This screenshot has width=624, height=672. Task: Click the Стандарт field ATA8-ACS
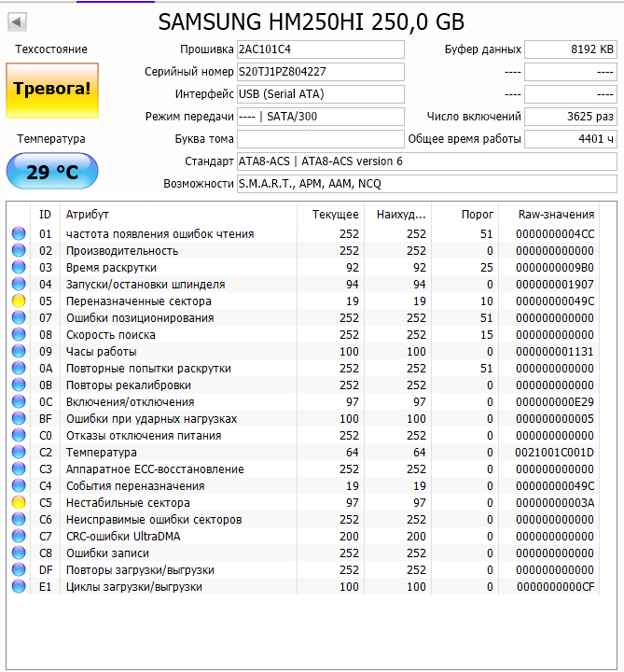click(427, 161)
